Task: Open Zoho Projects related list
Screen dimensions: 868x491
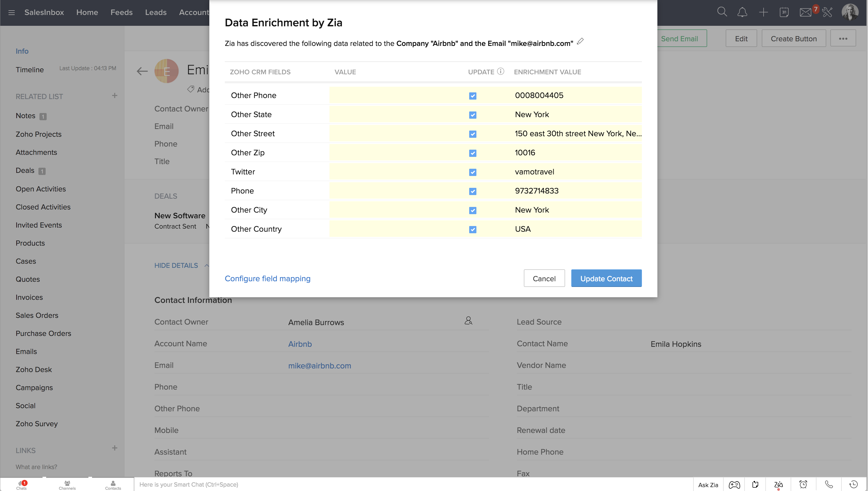Action: (38, 134)
